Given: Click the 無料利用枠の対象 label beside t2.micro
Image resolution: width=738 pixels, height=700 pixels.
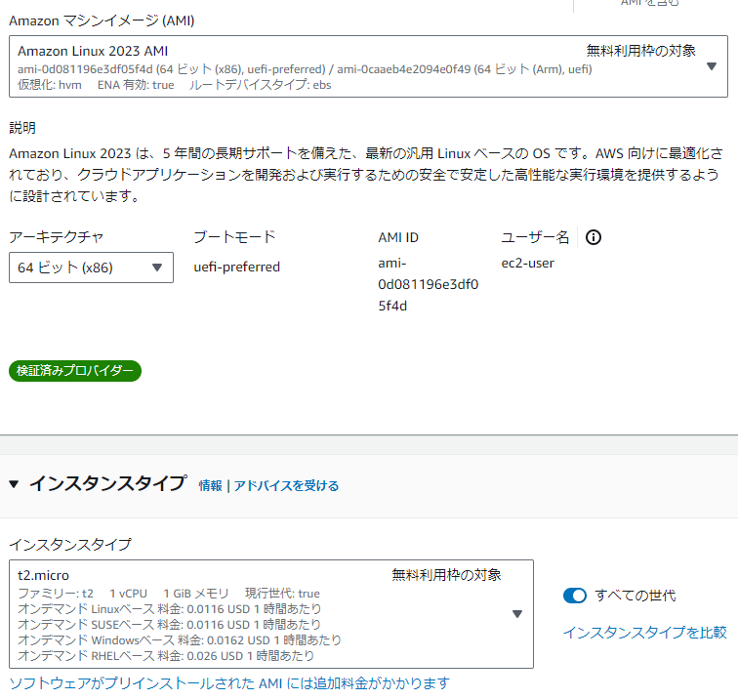Looking at the screenshot, I should pyautogui.click(x=446, y=575).
